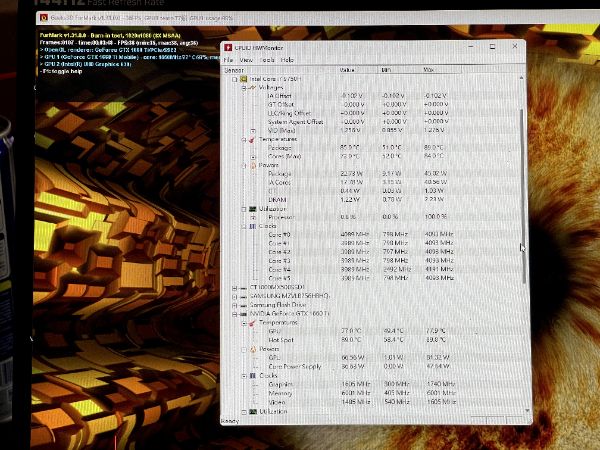This screenshot has height=450, width=600.
Task: Click the CPU Utilization category icon
Action: click(253, 209)
